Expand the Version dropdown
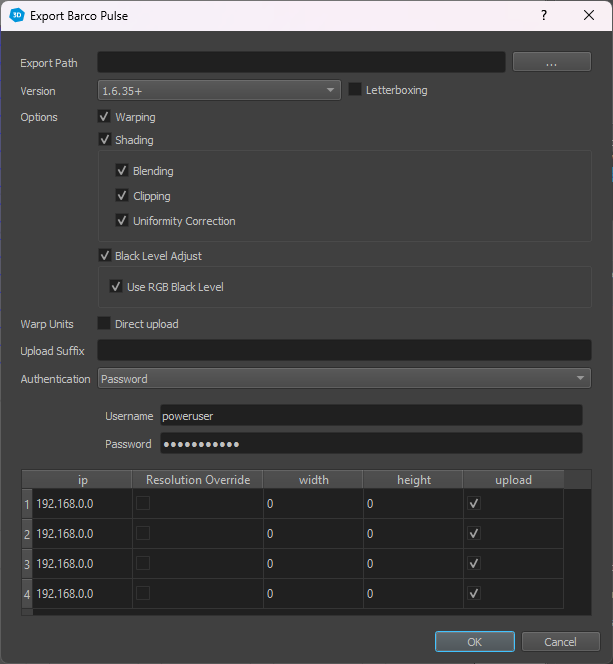Viewport: 613px width, 664px height. pos(220,91)
